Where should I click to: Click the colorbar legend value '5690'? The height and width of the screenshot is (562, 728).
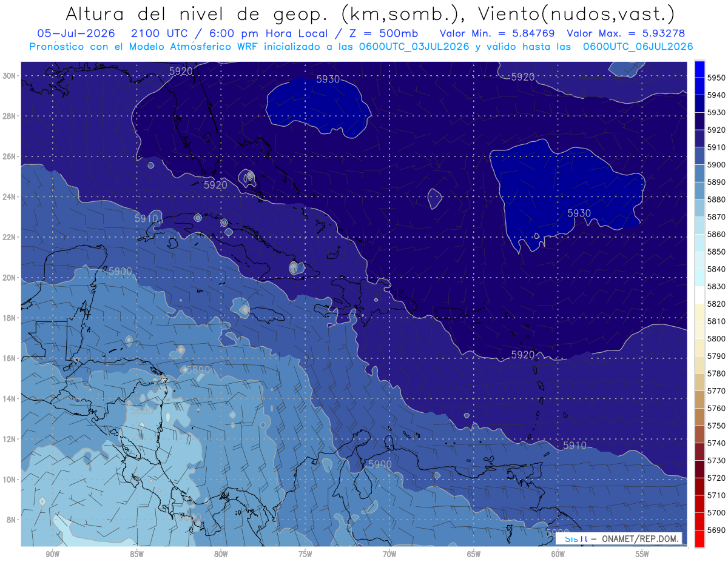pos(716,530)
